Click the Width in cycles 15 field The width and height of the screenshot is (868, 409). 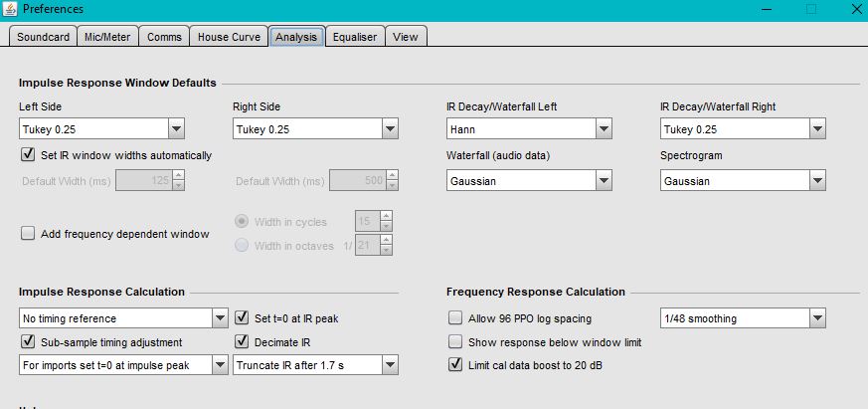[367, 221]
